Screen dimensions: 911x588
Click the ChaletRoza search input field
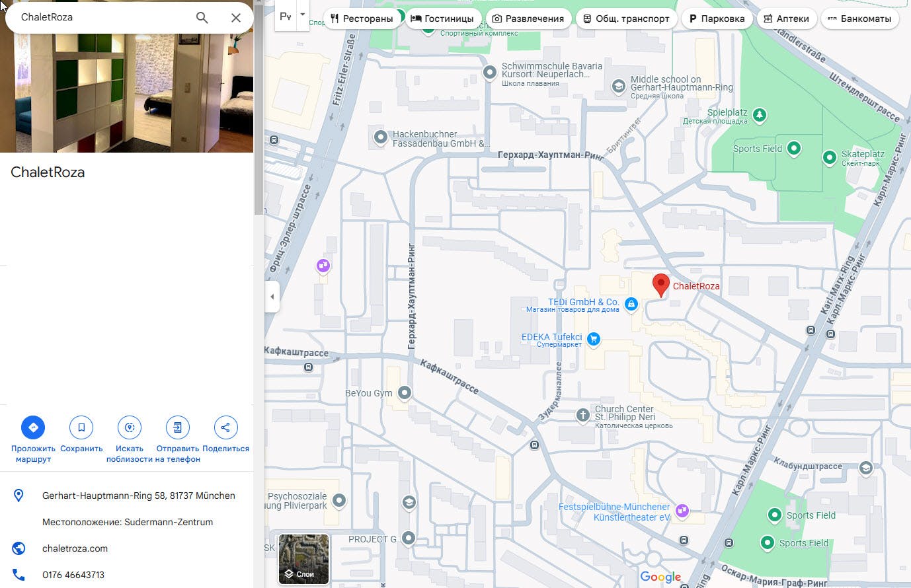click(x=99, y=17)
